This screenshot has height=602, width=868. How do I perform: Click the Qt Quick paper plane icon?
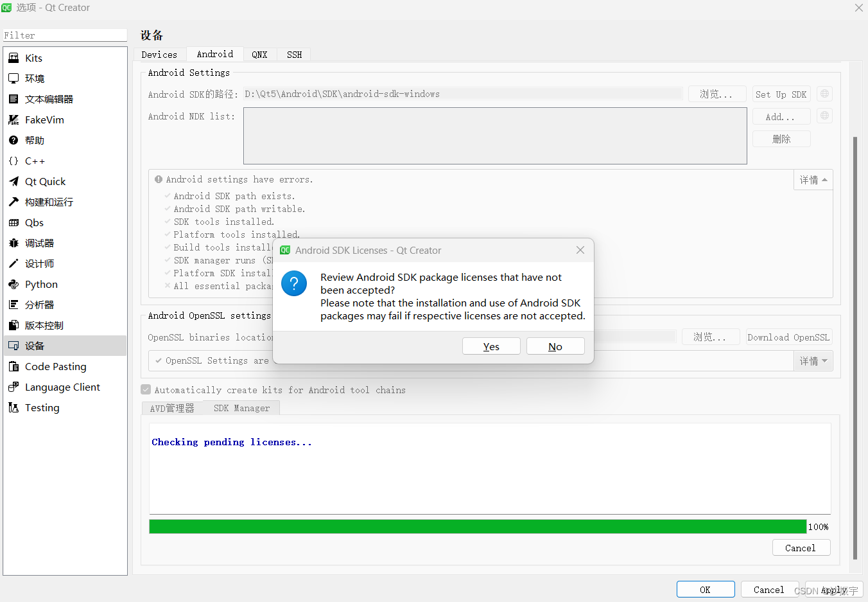(x=13, y=181)
